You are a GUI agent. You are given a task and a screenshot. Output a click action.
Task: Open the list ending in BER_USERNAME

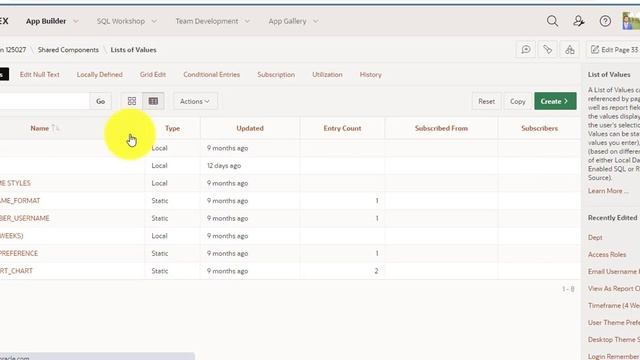coord(24,218)
